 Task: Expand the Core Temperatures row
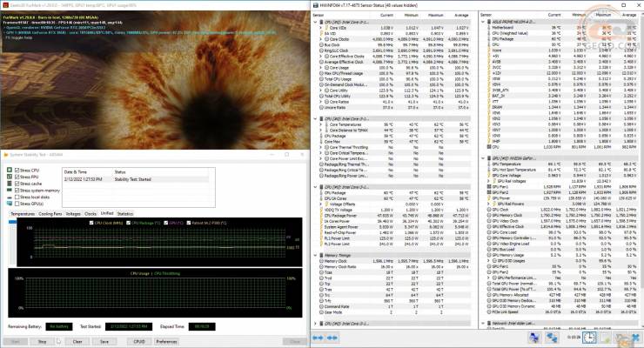tap(321, 124)
